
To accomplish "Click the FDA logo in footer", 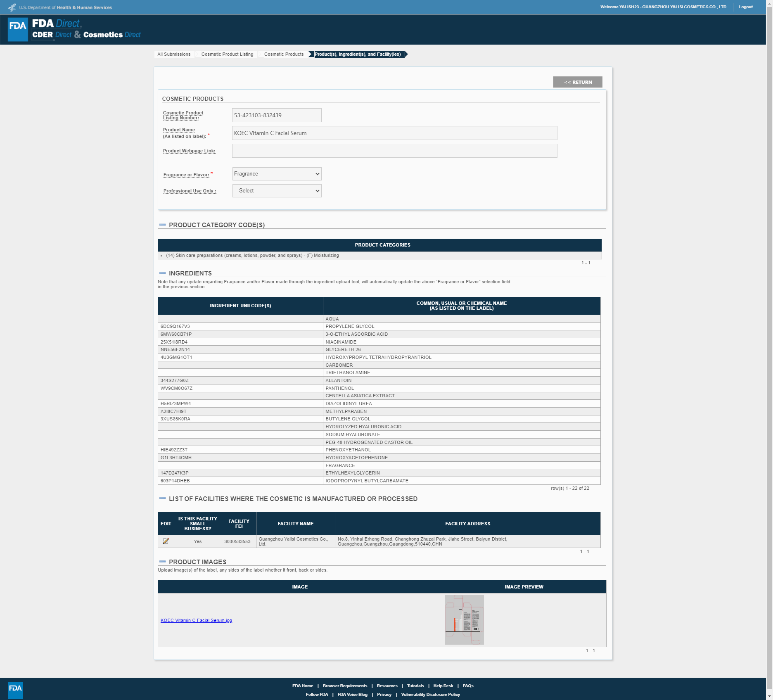I will [x=15, y=690].
